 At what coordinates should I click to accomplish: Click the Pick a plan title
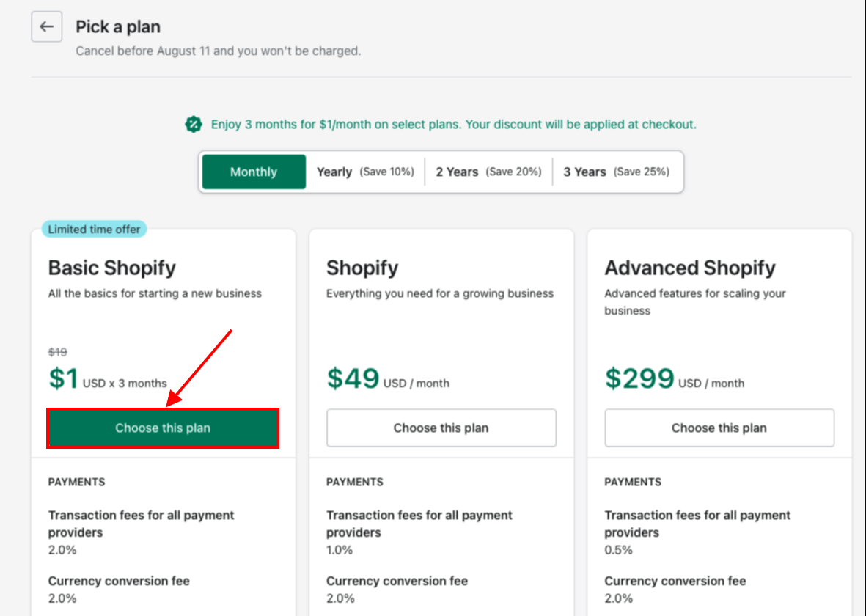(118, 26)
